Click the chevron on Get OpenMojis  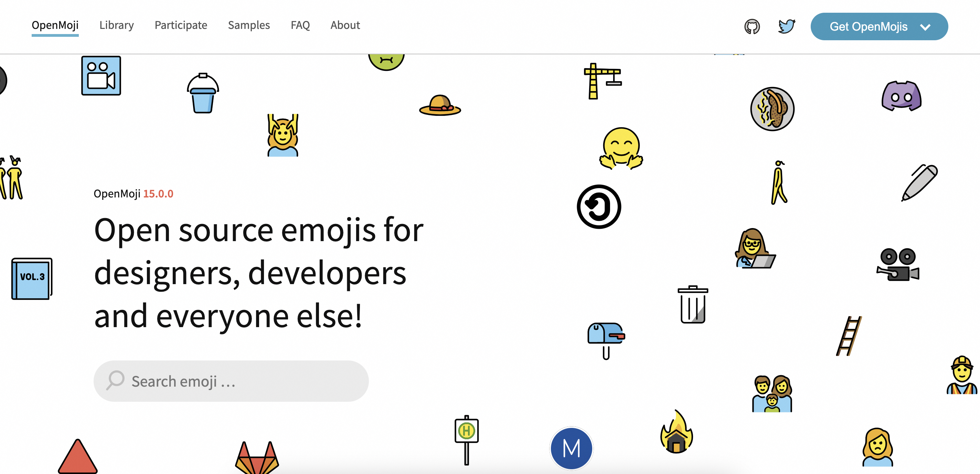(x=925, y=27)
